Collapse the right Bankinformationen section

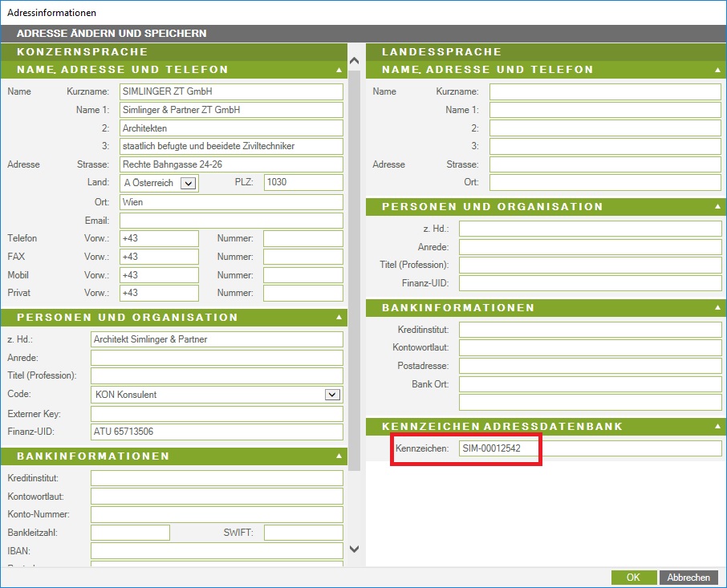719,308
